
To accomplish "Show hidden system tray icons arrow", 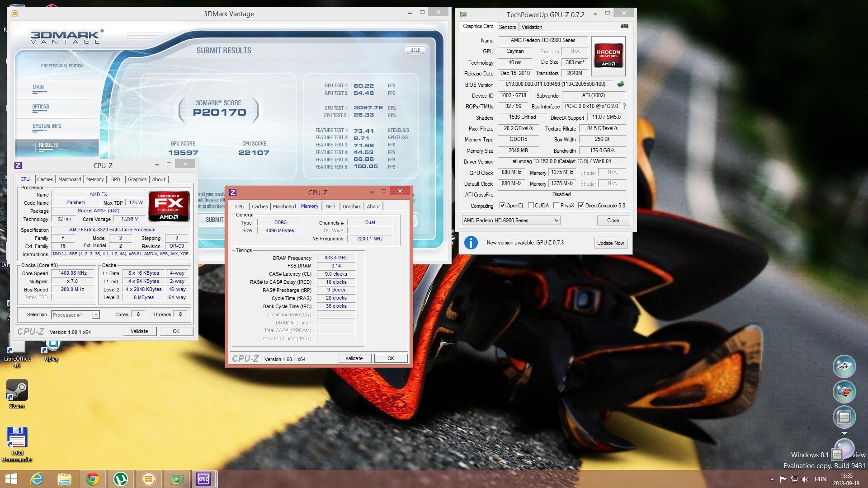I will pos(772,479).
